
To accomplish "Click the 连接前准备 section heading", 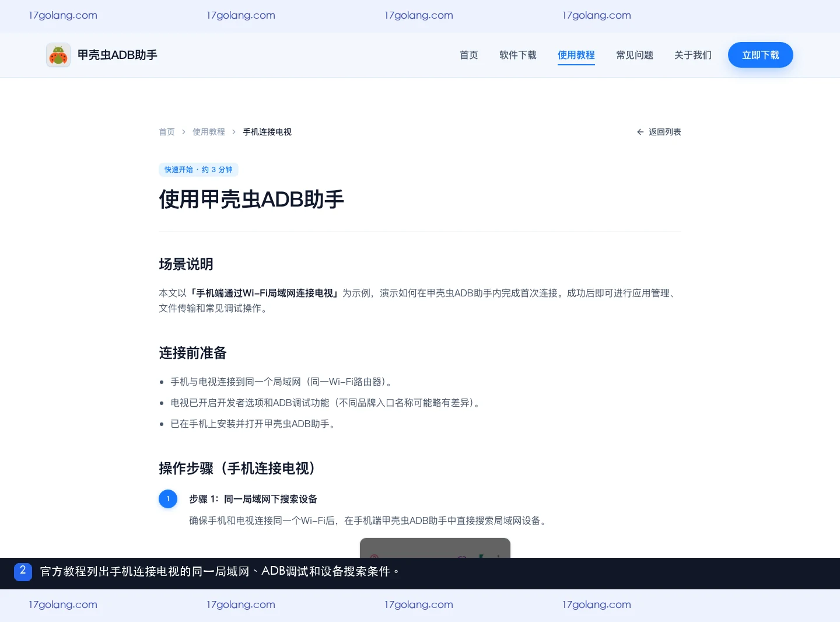I will click(x=192, y=353).
